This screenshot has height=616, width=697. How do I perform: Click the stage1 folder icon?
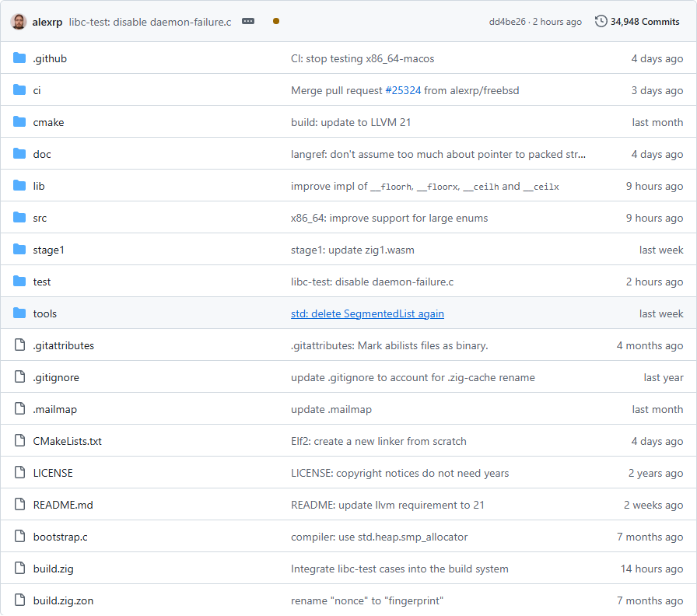(x=19, y=250)
